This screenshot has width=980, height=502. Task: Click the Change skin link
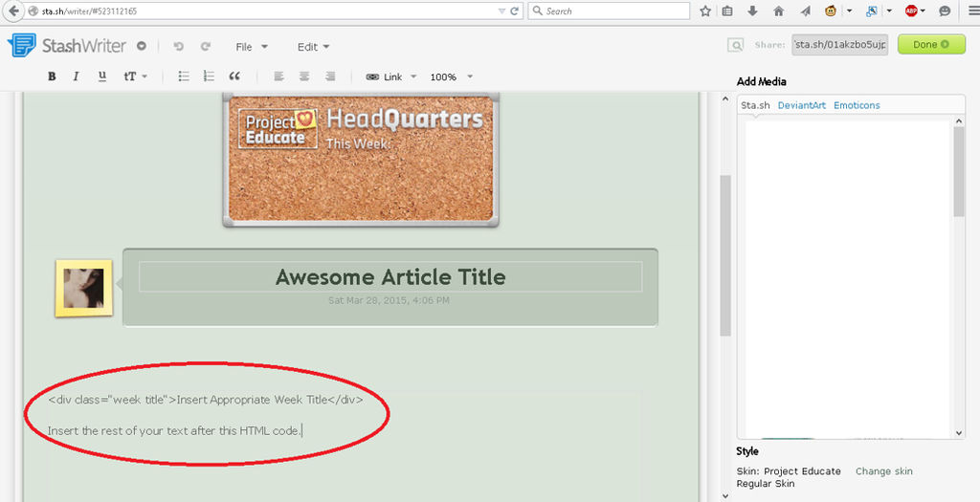click(x=883, y=471)
